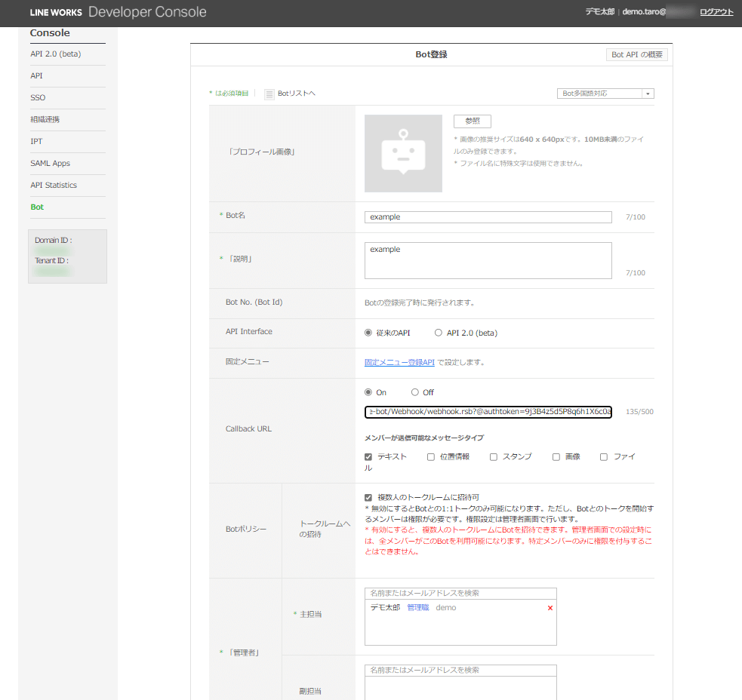The width and height of the screenshot is (742, 700).
Task: Open IPT sidebar item
Action: (x=36, y=141)
